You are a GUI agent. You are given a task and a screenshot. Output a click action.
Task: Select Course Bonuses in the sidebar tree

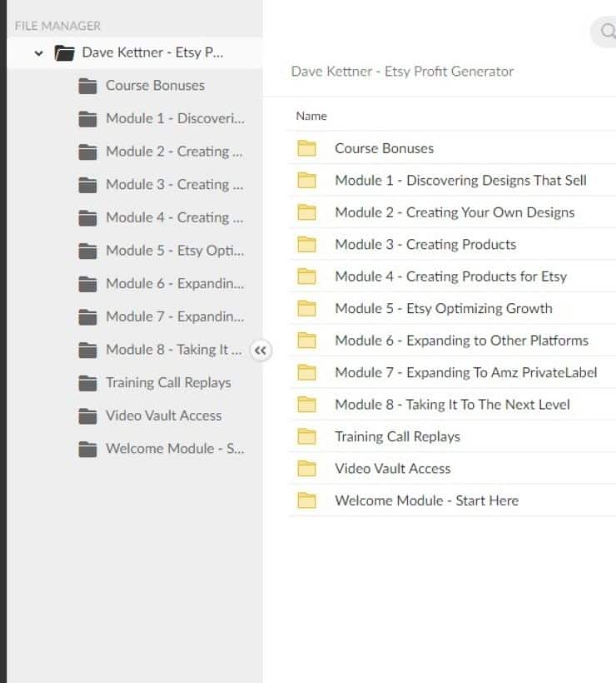click(x=155, y=86)
